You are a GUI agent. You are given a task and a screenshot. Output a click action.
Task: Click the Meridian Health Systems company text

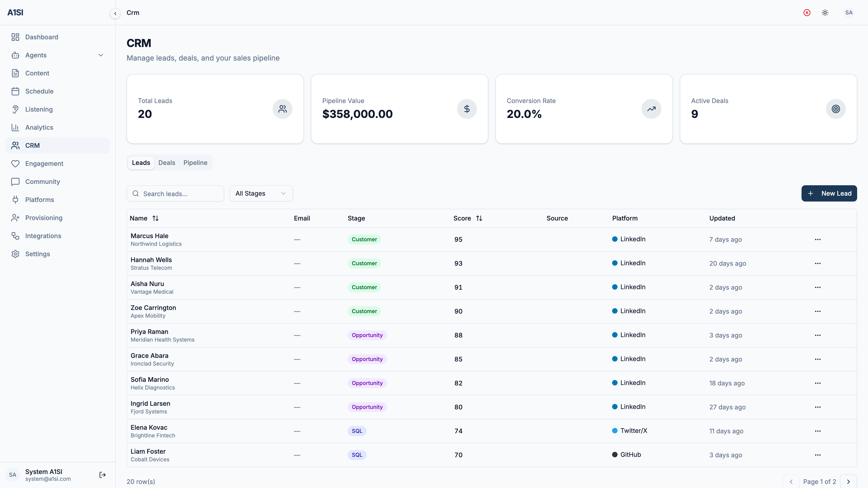(163, 340)
